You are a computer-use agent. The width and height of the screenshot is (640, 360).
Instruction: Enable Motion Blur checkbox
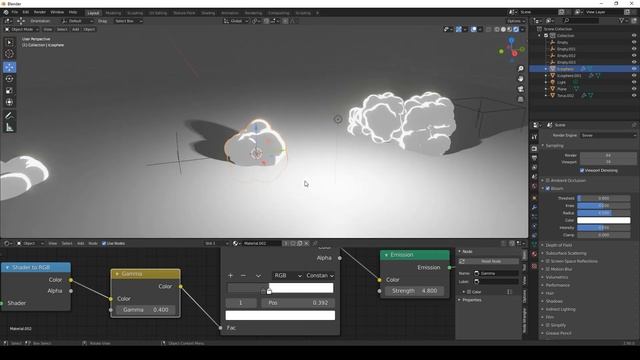[548, 269]
